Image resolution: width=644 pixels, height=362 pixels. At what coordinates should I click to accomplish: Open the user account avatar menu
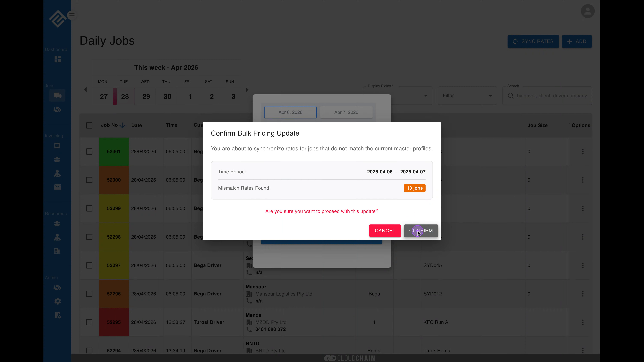tap(587, 11)
